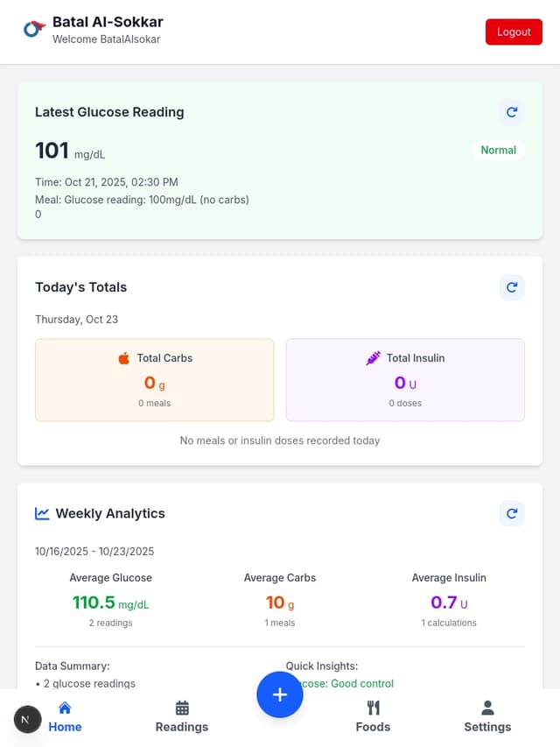The height and width of the screenshot is (747, 560).
Task: Click the 0 meals label
Action: coord(154,403)
